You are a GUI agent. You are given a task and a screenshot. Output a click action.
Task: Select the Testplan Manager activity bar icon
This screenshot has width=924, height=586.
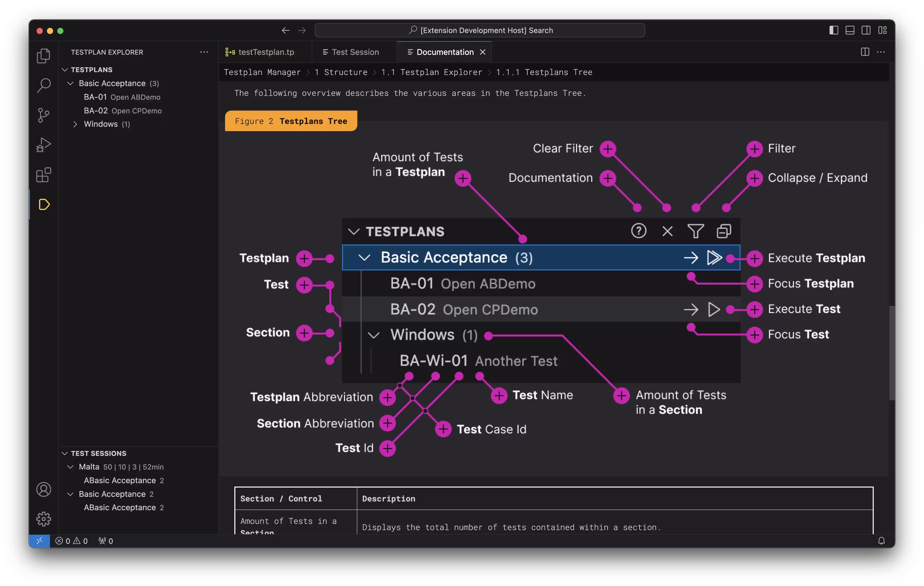[44, 204]
